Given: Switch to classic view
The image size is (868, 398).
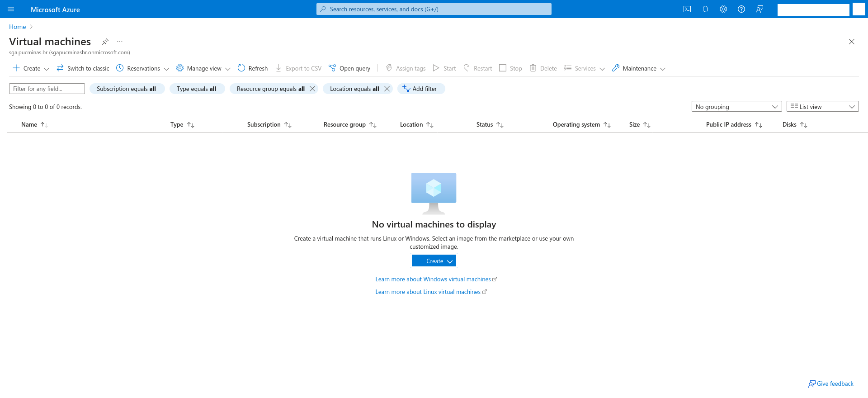Looking at the screenshot, I should (x=83, y=68).
